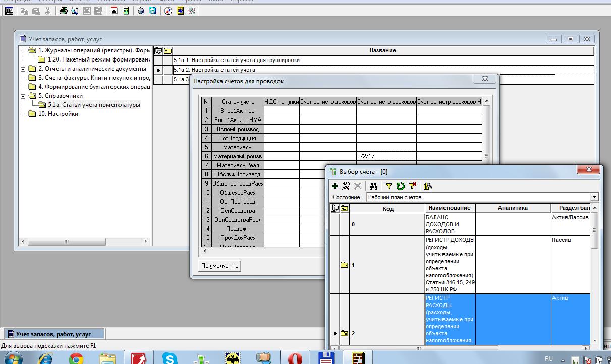
Task: Click the 'По умолчанию' button
Action: point(220,266)
